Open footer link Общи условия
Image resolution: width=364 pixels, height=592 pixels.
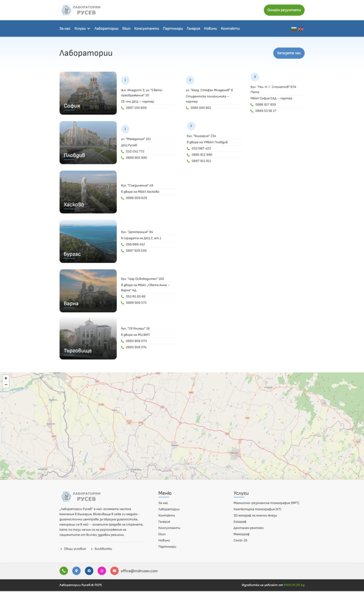click(75, 549)
